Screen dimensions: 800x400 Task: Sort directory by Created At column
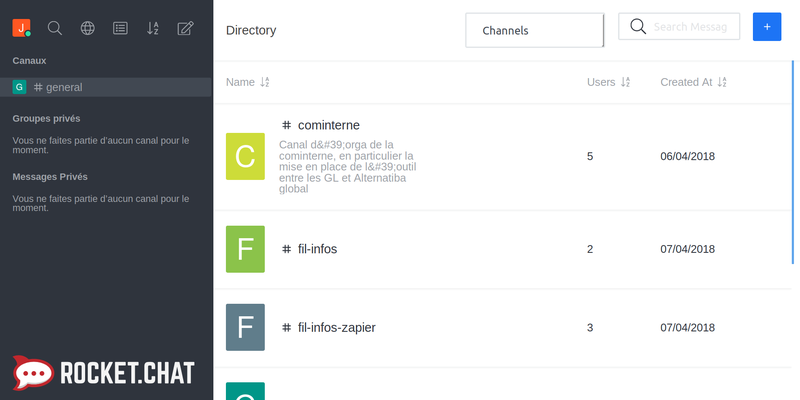[693, 82]
